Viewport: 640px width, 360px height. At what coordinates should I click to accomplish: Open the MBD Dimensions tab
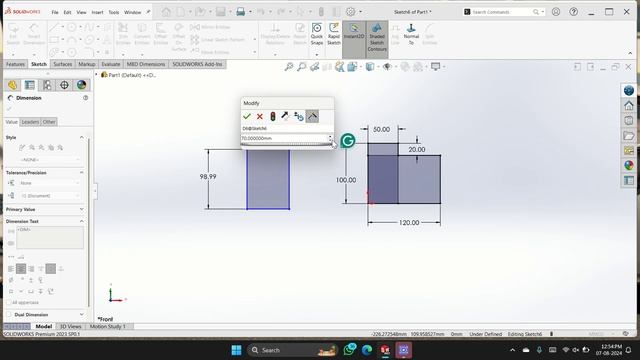click(146, 64)
